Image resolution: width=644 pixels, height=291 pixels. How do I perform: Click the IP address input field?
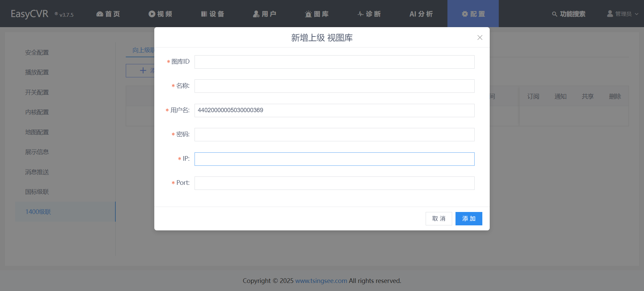[x=334, y=159]
